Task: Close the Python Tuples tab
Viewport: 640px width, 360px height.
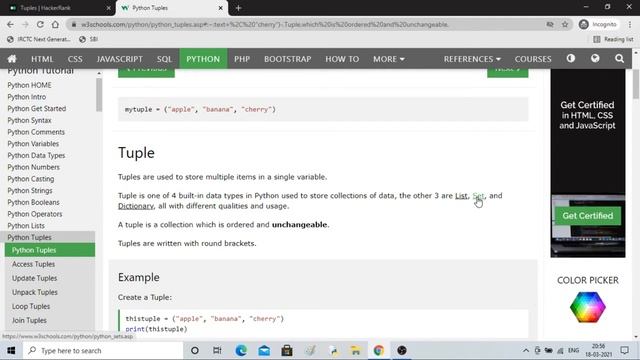Action: click(x=220, y=8)
